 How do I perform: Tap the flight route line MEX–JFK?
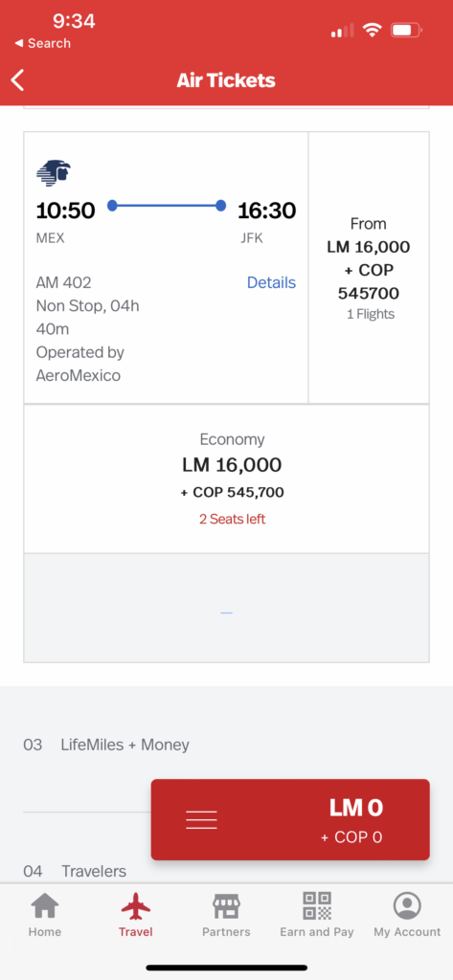coord(167,206)
